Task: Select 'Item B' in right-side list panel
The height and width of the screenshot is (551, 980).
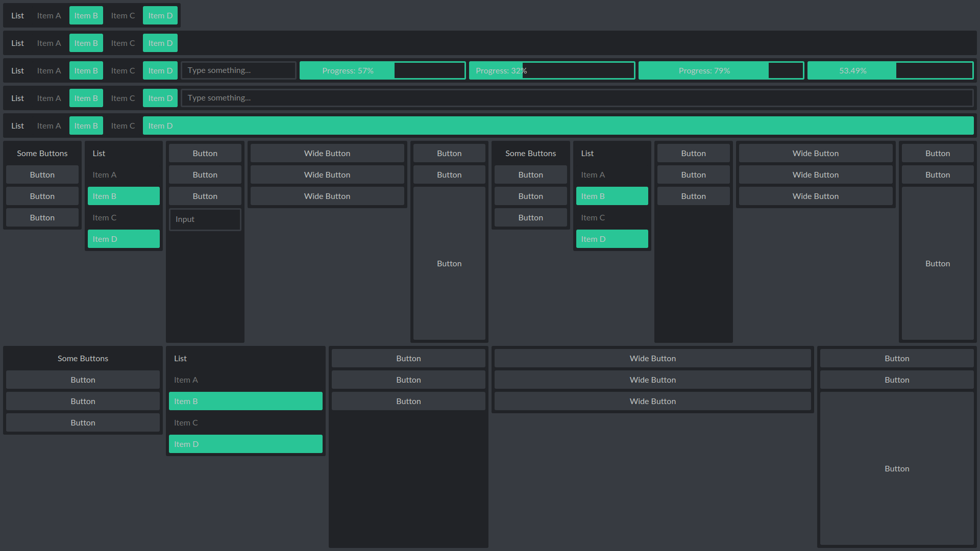Action: (611, 196)
